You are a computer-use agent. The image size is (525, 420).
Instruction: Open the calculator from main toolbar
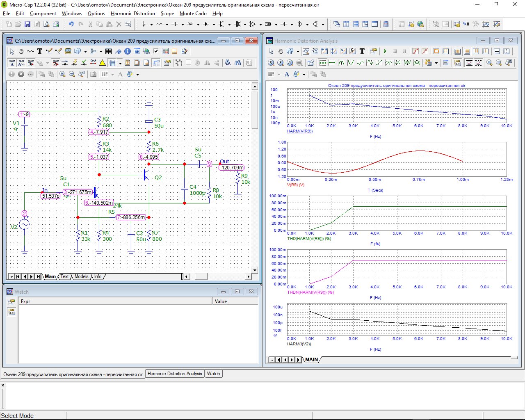coord(386,24)
